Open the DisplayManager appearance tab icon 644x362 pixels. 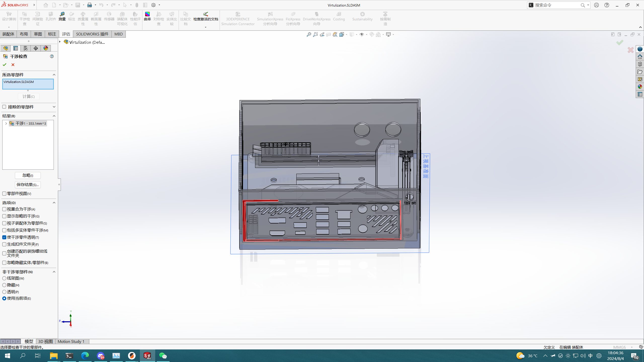point(46,48)
